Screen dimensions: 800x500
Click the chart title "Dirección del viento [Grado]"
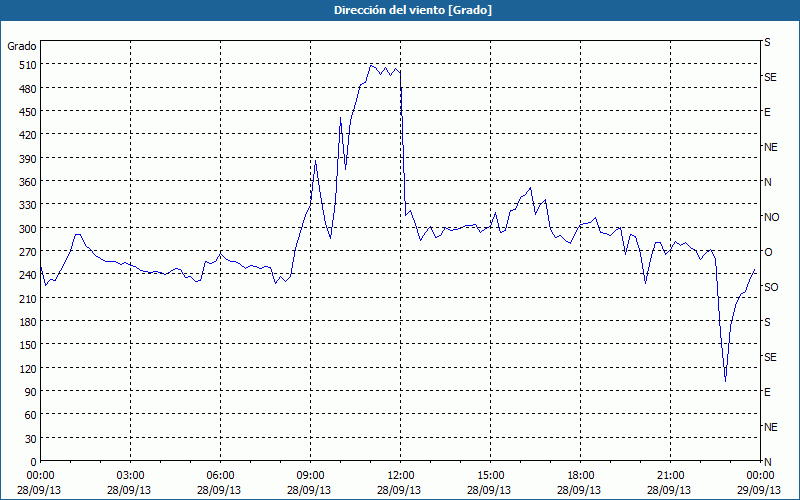point(413,10)
